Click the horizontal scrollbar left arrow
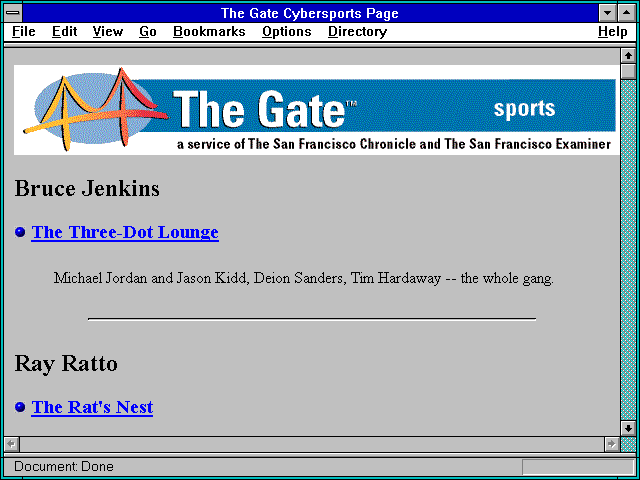Screen dimensions: 640x480 pos(12,444)
